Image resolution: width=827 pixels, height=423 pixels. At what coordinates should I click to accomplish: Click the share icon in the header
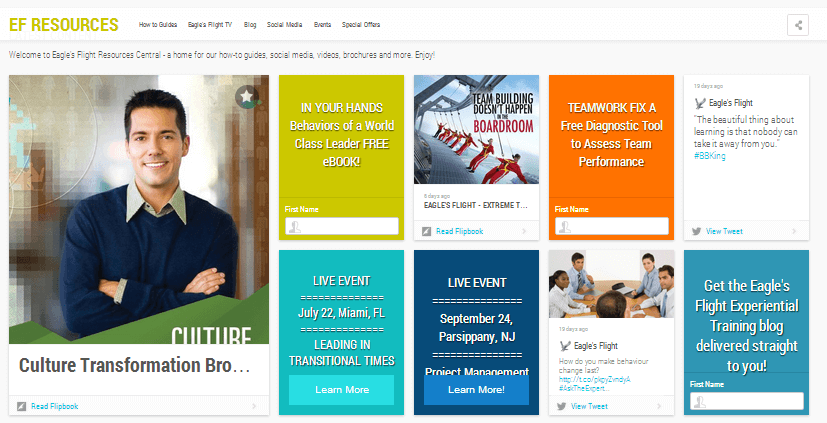[x=797, y=25]
